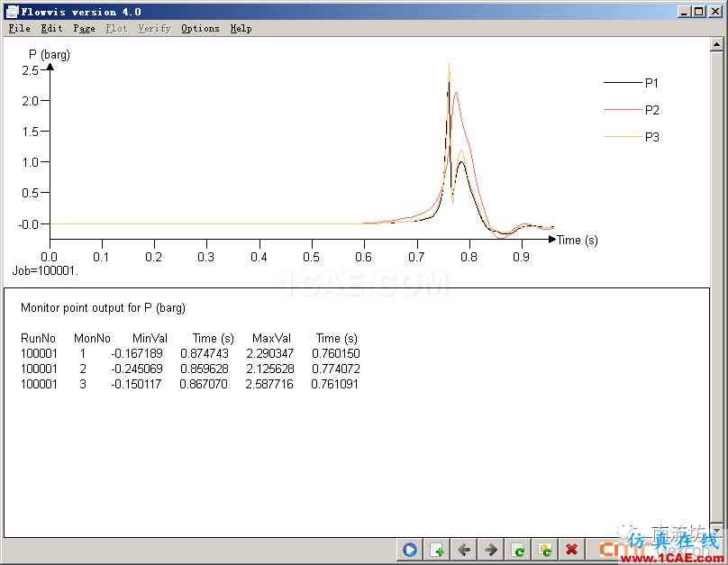Click the red P2 legend line
728x565 pixels.
click(623, 110)
